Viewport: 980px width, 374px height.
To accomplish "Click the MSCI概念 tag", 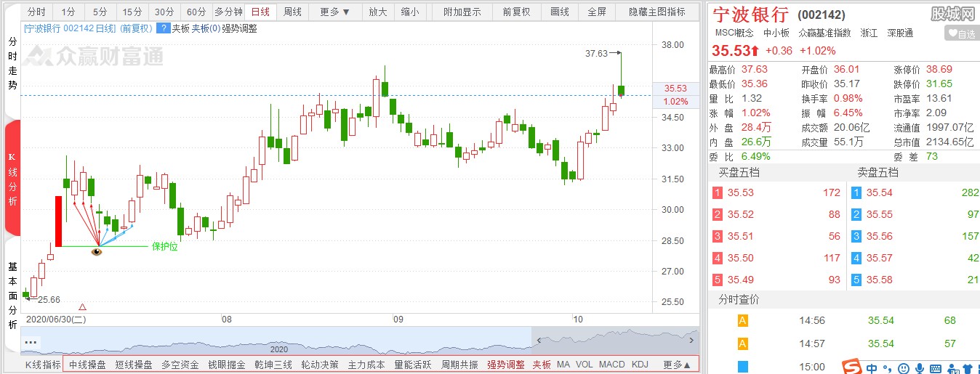I will pos(734,33).
